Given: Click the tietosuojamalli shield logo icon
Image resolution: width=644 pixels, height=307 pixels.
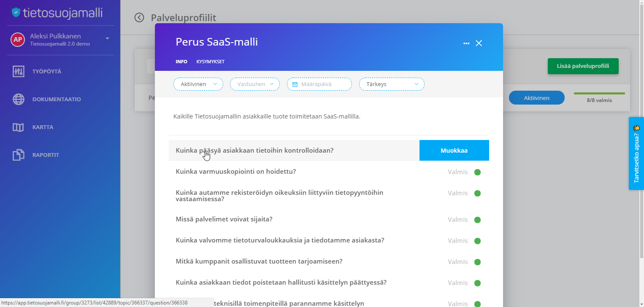Looking at the screenshot, I should coord(16,12).
